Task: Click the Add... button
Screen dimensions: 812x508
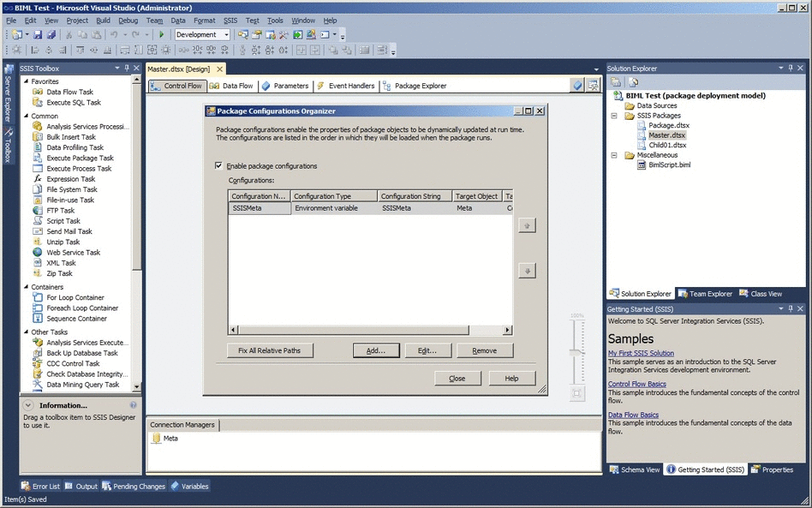Action: pyautogui.click(x=376, y=350)
